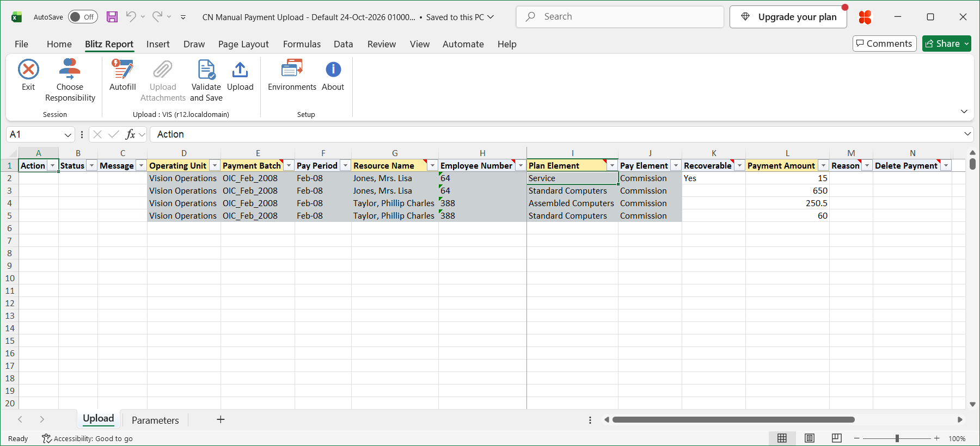Click Saved to this PC dropdown
Screen dimensions: 980x446
[x=460, y=17]
